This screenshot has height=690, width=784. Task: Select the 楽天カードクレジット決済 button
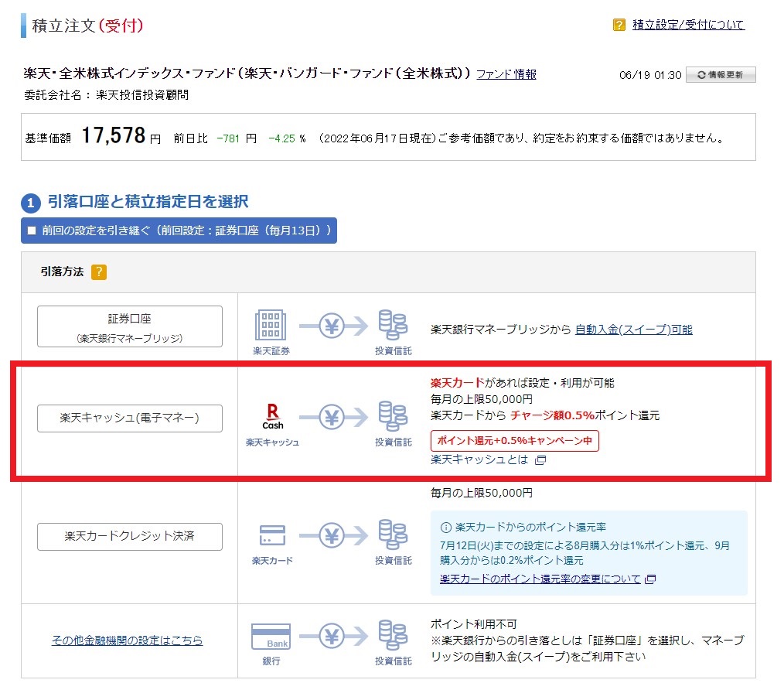pyautogui.click(x=129, y=536)
